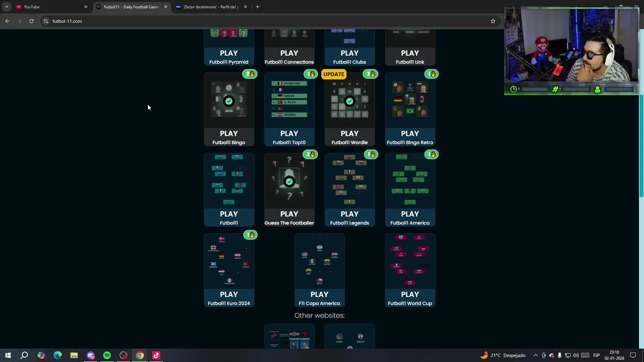Switch the ESP keyboard language indicator

click(596, 355)
